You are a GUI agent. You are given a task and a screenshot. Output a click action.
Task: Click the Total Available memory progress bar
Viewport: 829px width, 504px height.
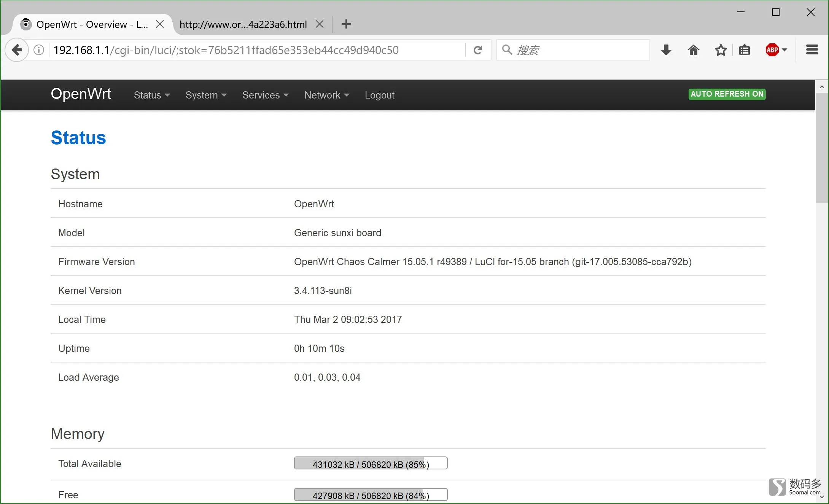coord(371,463)
